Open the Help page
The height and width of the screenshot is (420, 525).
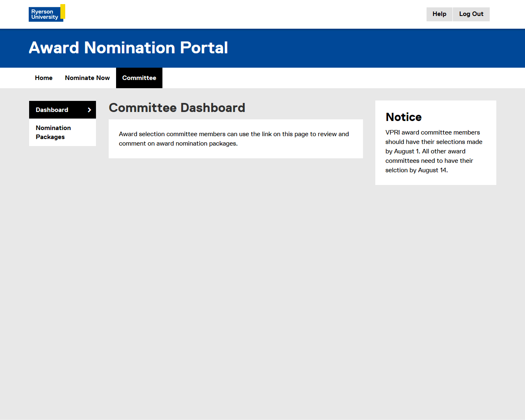click(439, 14)
